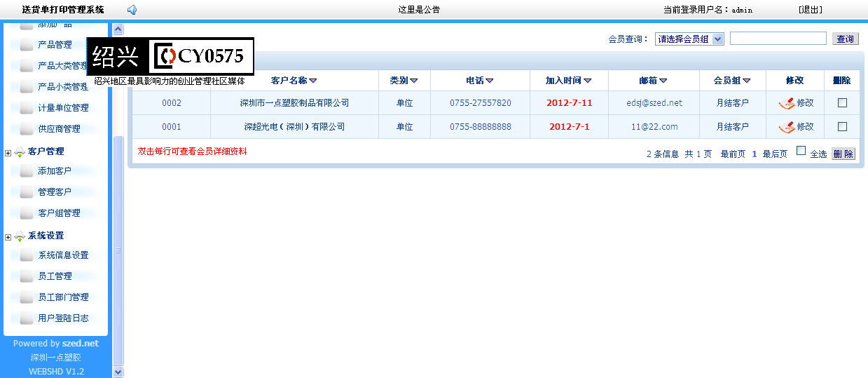
Task: Click the icon beside 计量单位管理 in sidebar
Action: 27,108
